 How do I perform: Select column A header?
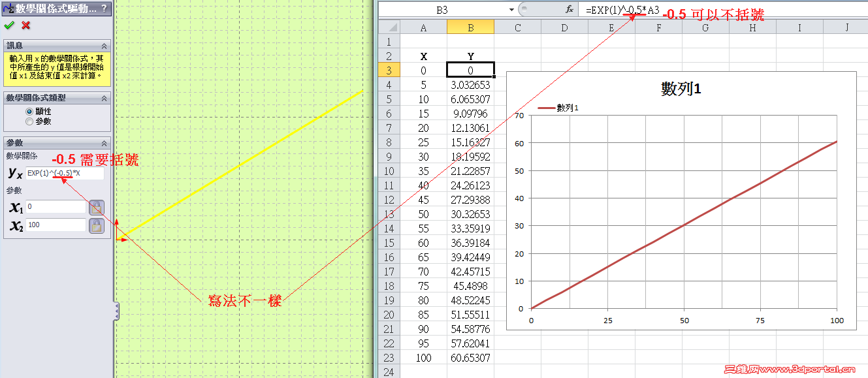pyautogui.click(x=423, y=27)
